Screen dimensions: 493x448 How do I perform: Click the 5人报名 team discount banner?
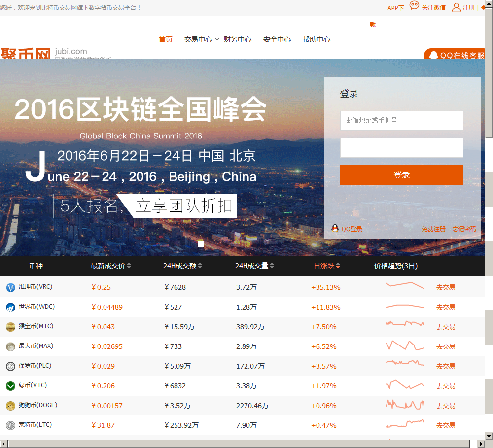tap(145, 206)
